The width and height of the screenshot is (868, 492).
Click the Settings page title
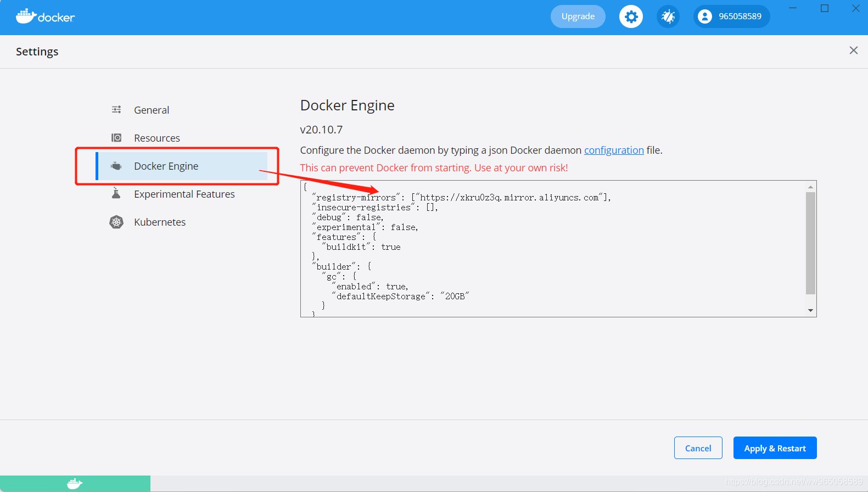[37, 52]
